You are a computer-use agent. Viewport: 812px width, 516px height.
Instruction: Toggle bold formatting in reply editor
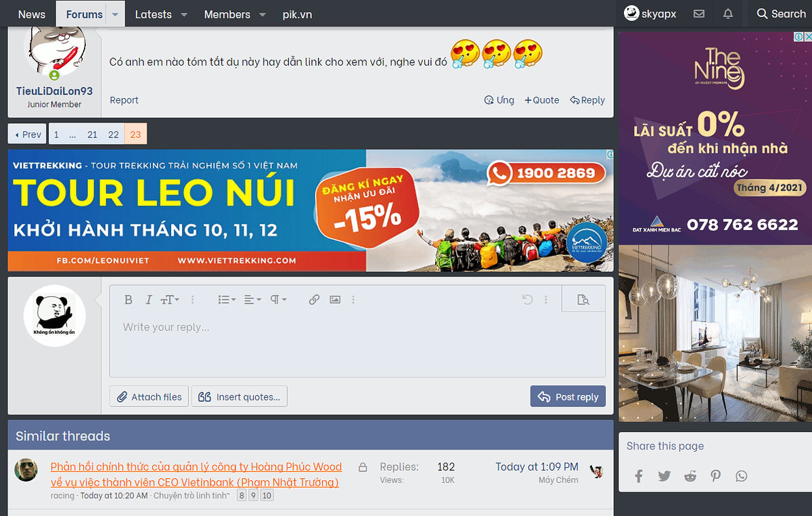point(129,300)
